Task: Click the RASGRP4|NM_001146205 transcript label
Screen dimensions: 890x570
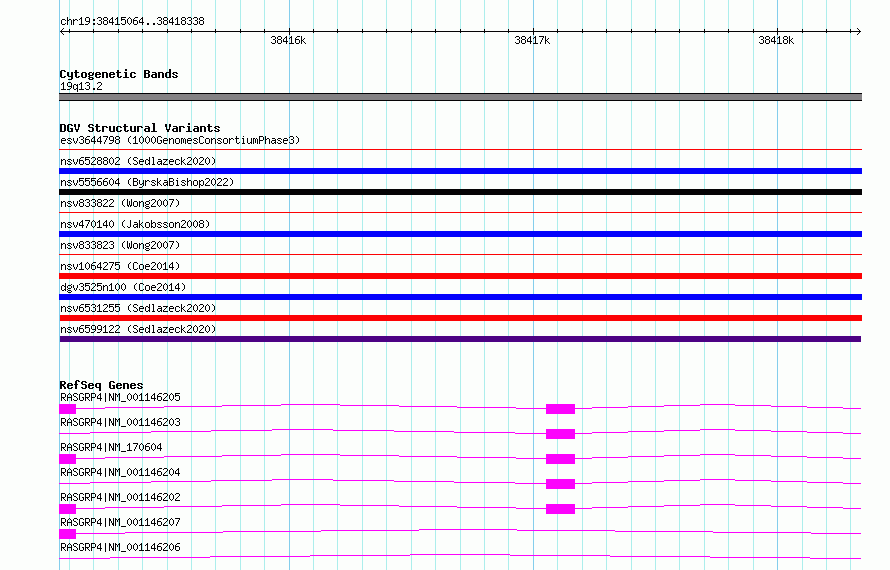Action: point(120,397)
